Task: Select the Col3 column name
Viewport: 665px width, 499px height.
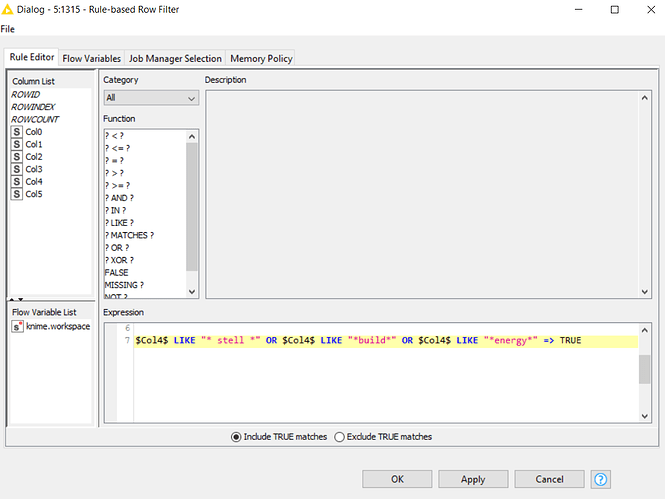Action: [34, 169]
